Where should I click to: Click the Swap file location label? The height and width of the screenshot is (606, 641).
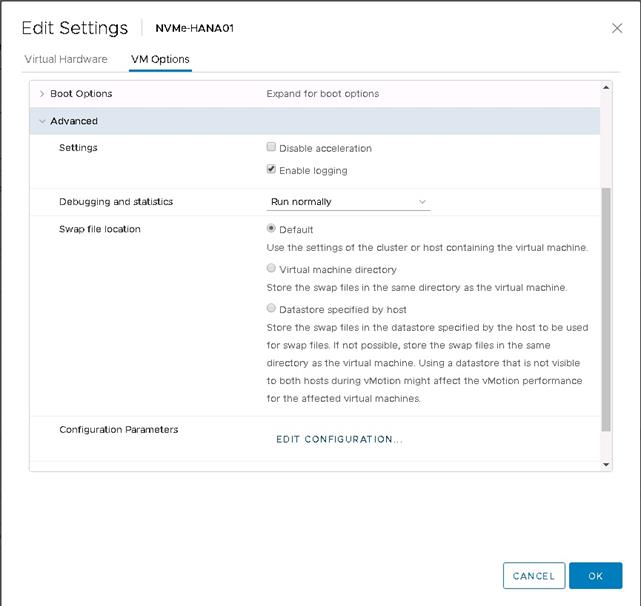(100, 229)
